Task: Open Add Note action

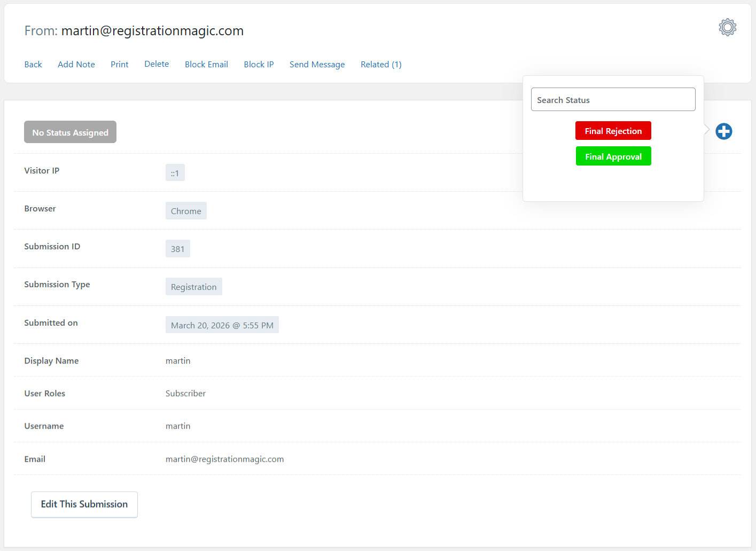Action: pyautogui.click(x=76, y=65)
